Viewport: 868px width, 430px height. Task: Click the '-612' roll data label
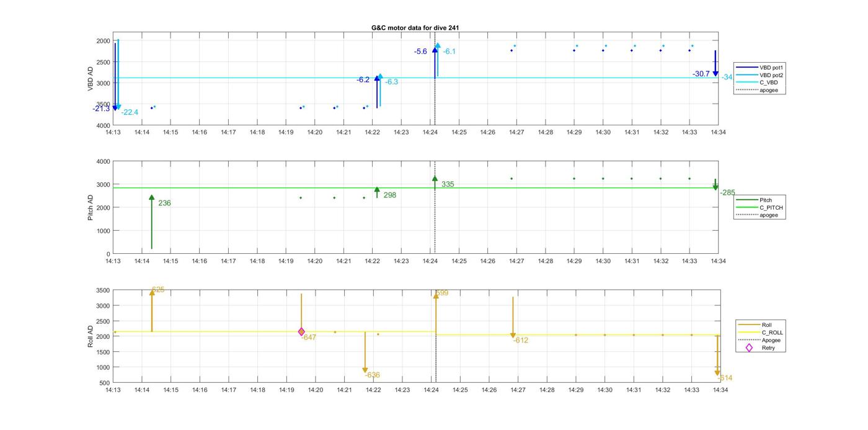pyautogui.click(x=520, y=340)
